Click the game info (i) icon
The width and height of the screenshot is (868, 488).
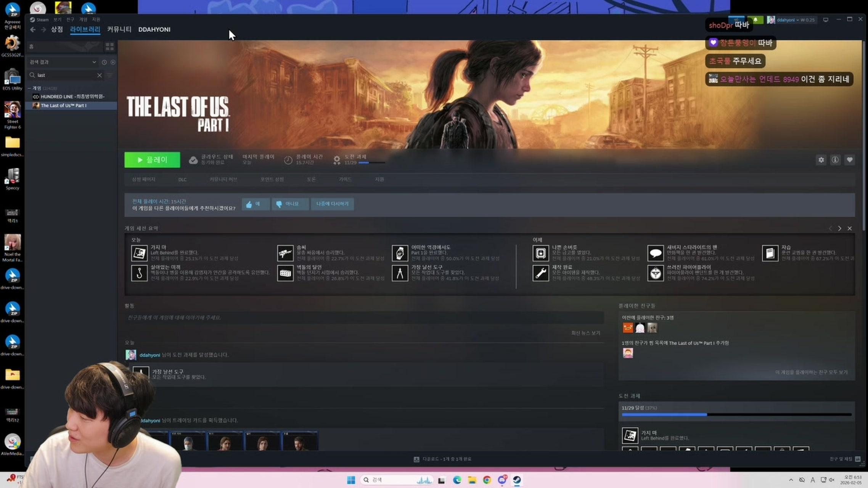835,160
